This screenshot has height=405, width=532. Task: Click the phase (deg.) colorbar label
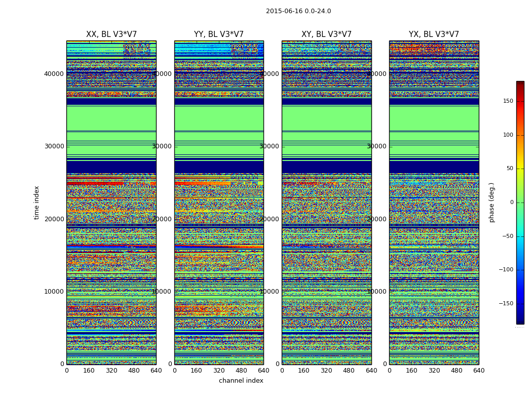point(491,202)
